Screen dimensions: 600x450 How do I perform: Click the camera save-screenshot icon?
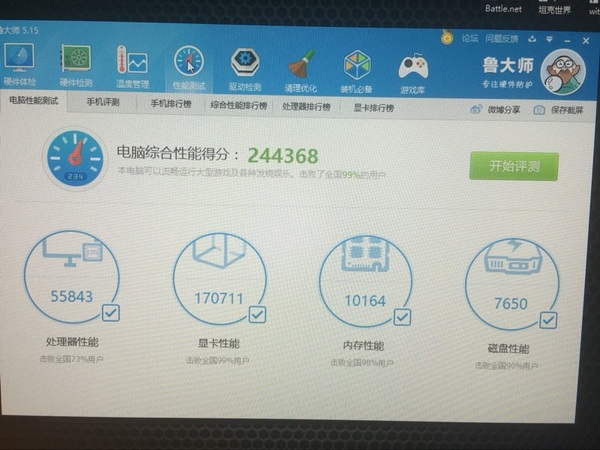pyautogui.click(x=539, y=111)
